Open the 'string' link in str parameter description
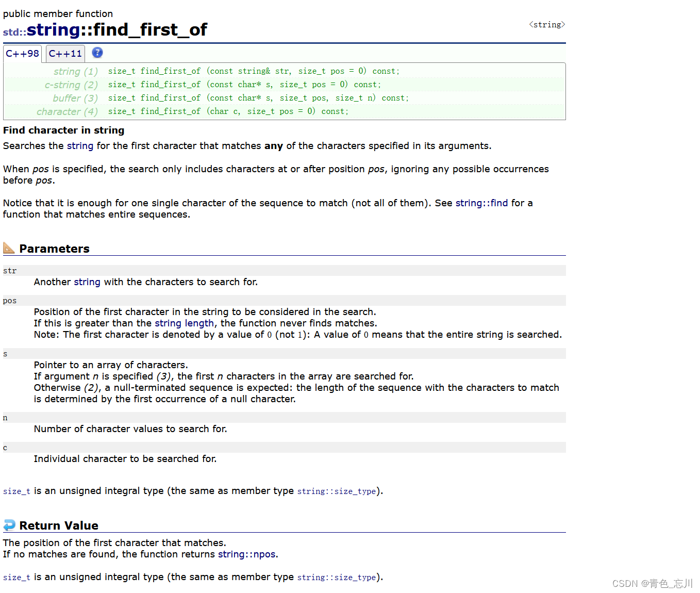Screen dimensions: 700x593 click(x=87, y=282)
